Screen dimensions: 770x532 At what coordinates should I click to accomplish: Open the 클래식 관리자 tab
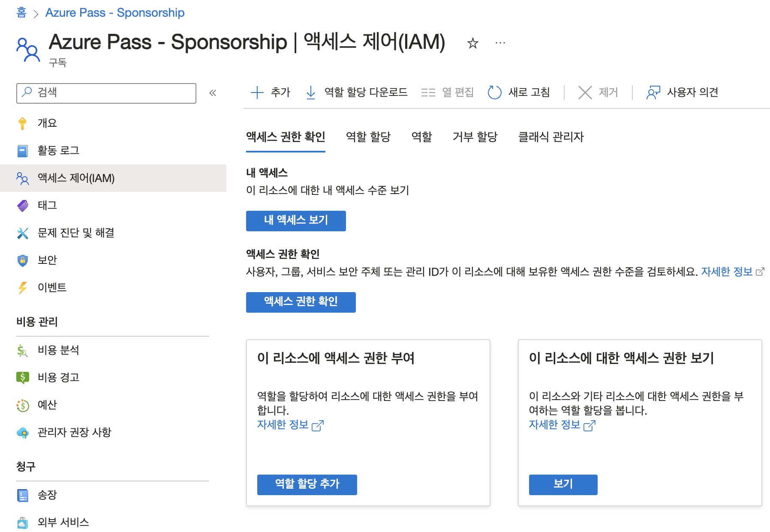[x=551, y=137]
